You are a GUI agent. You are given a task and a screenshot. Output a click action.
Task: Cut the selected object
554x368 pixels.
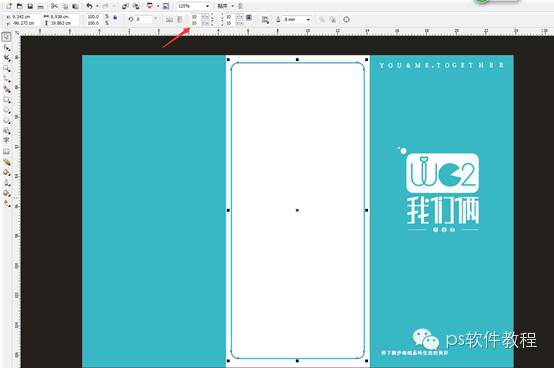[54, 6]
